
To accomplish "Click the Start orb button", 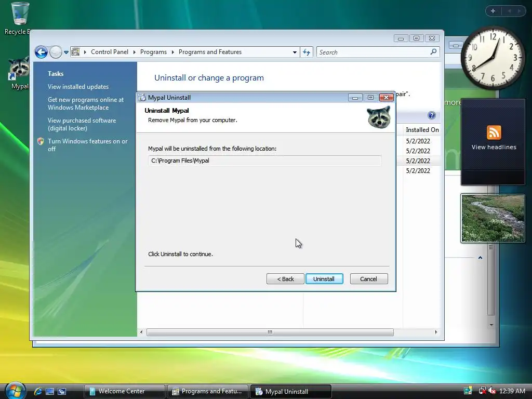I will 15,390.
